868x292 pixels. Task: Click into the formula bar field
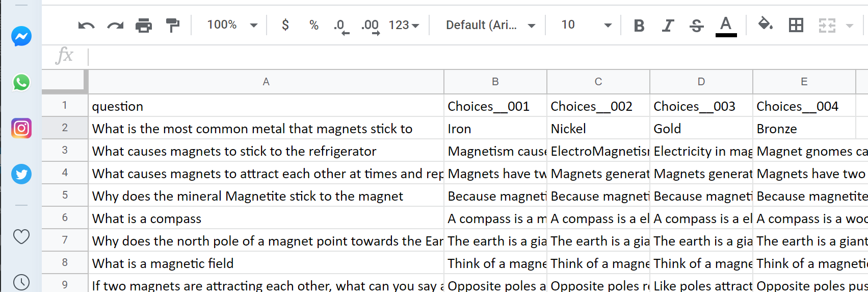(x=478, y=56)
